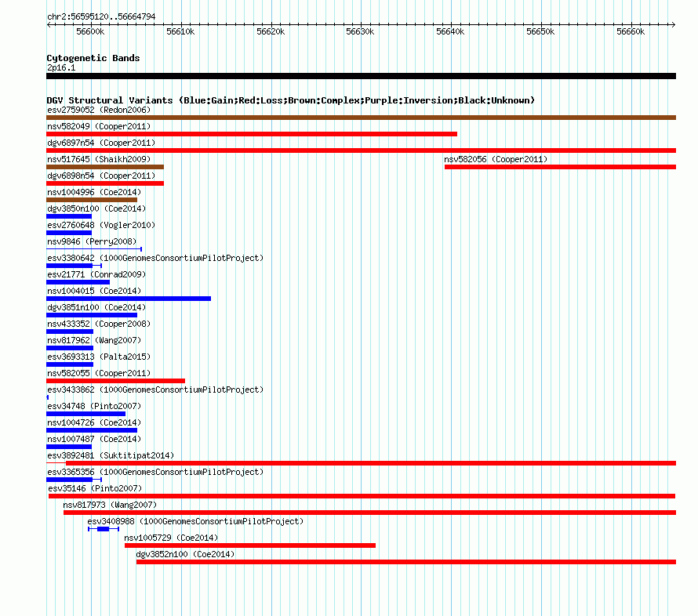Click the red bar under nsv1005729
Image resolution: width=698 pixels, height=616 pixels.
coord(250,545)
